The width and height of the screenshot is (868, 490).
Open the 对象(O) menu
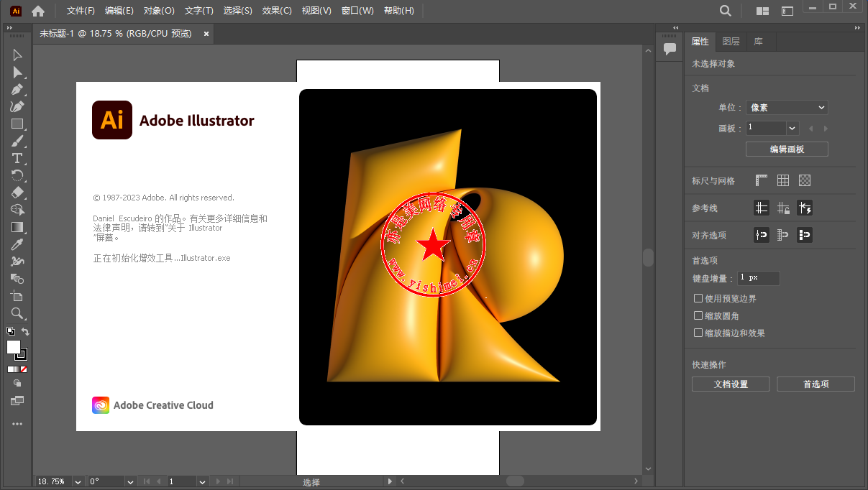[x=159, y=11]
